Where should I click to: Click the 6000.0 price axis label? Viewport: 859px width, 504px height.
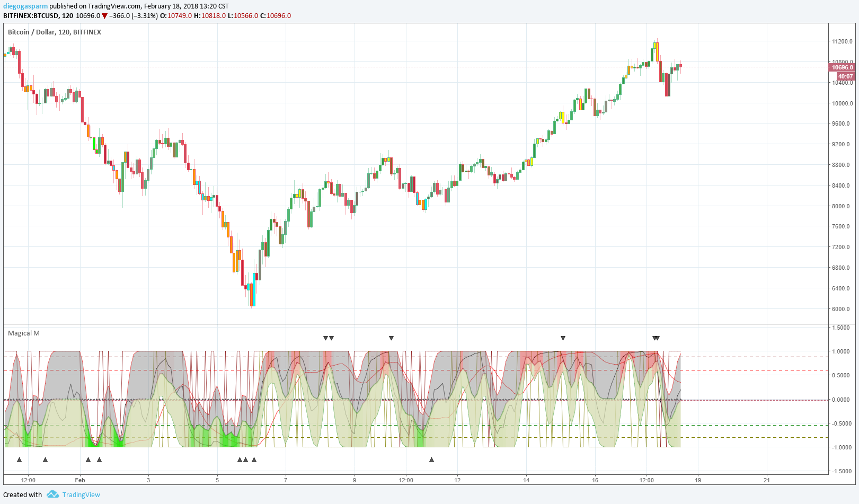pyautogui.click(x=841, y=309)
